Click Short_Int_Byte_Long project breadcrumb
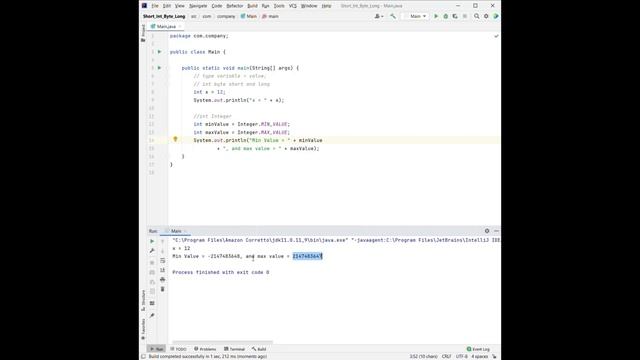 [x=164, y=16]
